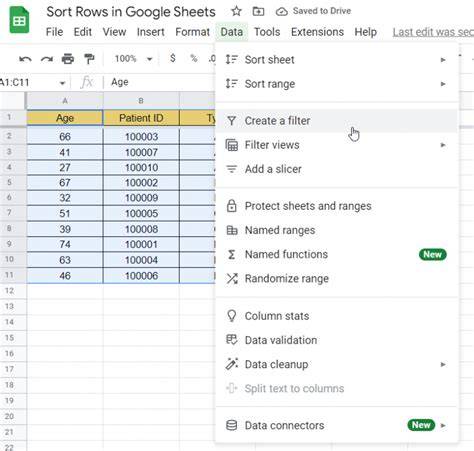
Task: Expand the Sort range submenu arrow
Action: click(443, 84)
